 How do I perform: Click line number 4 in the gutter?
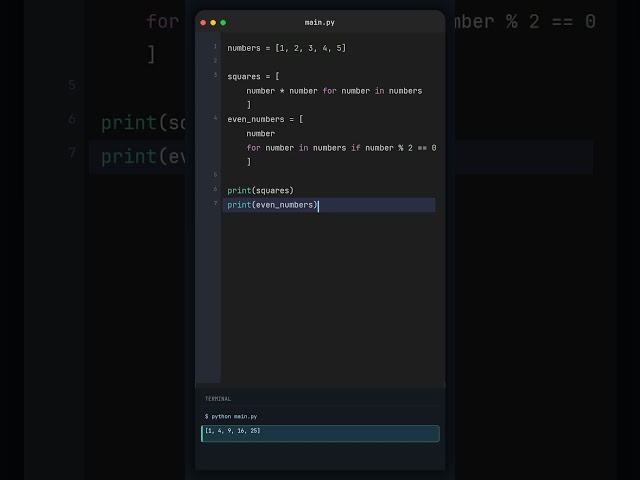click(x=216, y=118)
